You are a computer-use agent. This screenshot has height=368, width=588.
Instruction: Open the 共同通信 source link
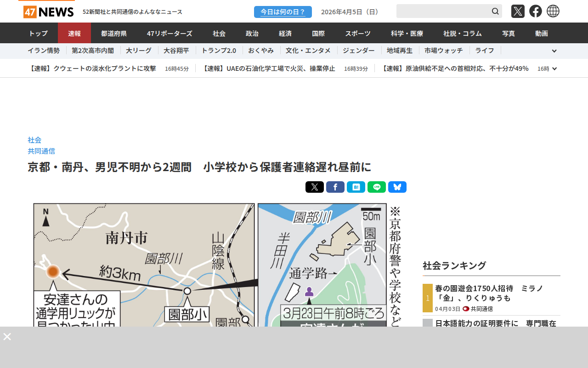(x=41, y=151)
